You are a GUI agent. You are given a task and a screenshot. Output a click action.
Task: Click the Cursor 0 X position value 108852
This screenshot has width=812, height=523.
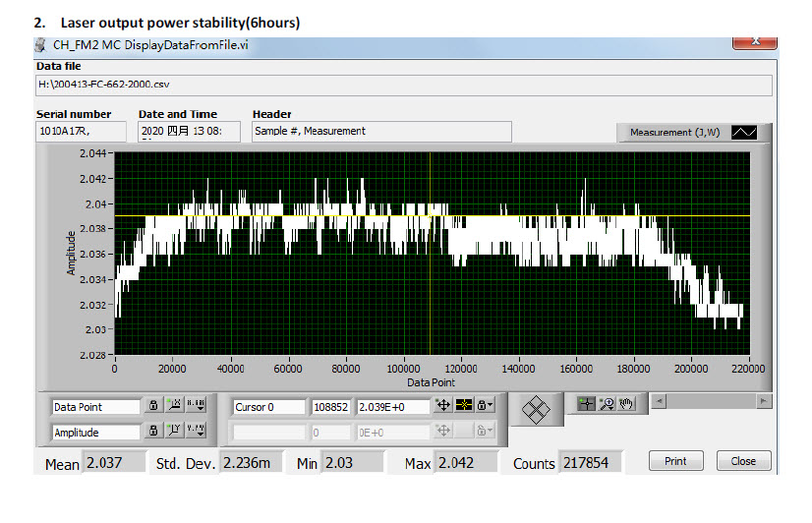coord(331,406)
